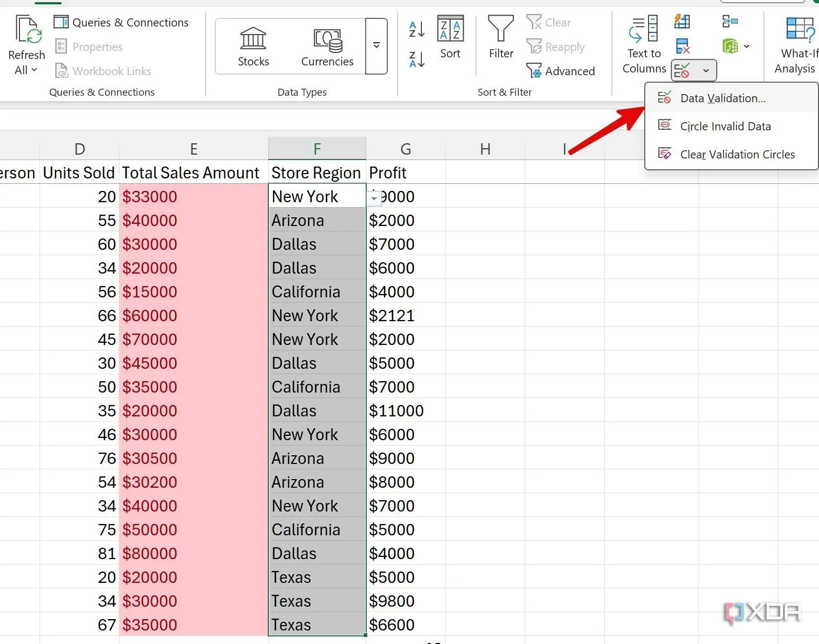Expand the Data Types gallery arrow
The image size is (819, 644).
[377, 45]
